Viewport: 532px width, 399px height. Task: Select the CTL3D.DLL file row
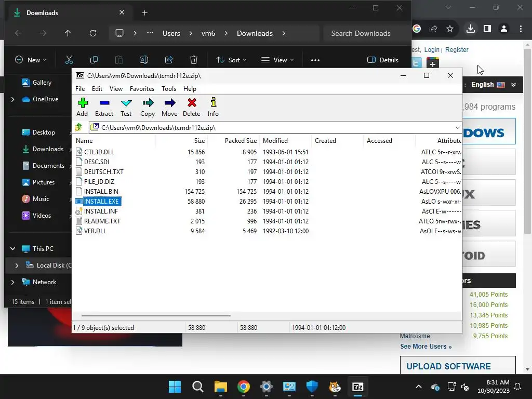267,152
